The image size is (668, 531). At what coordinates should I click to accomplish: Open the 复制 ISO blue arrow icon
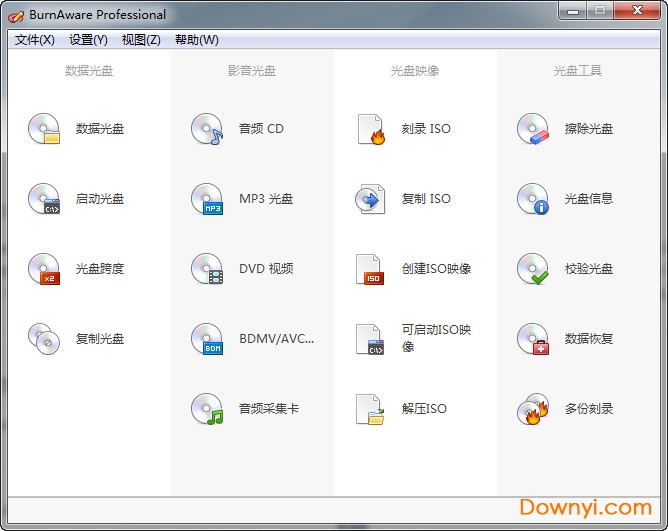pos(370,199)
